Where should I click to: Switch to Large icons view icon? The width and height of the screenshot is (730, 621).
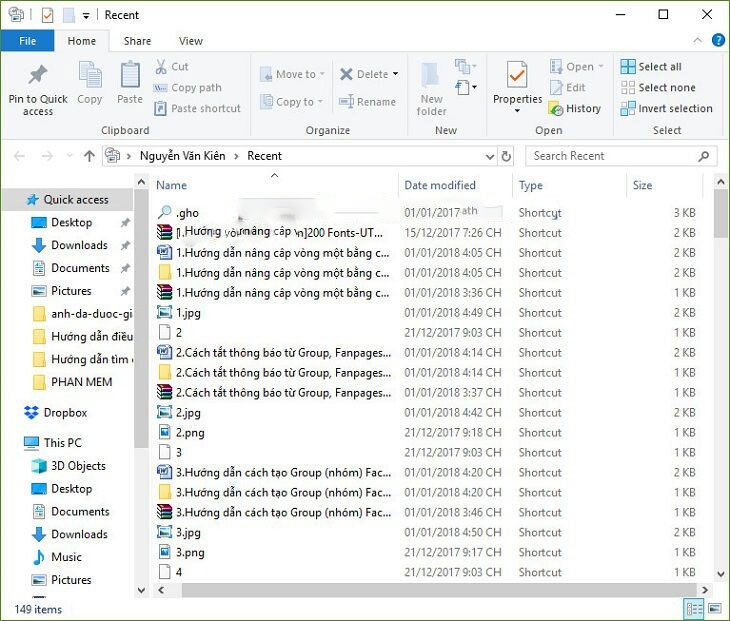pyautogui.click(x=715, y=609)
